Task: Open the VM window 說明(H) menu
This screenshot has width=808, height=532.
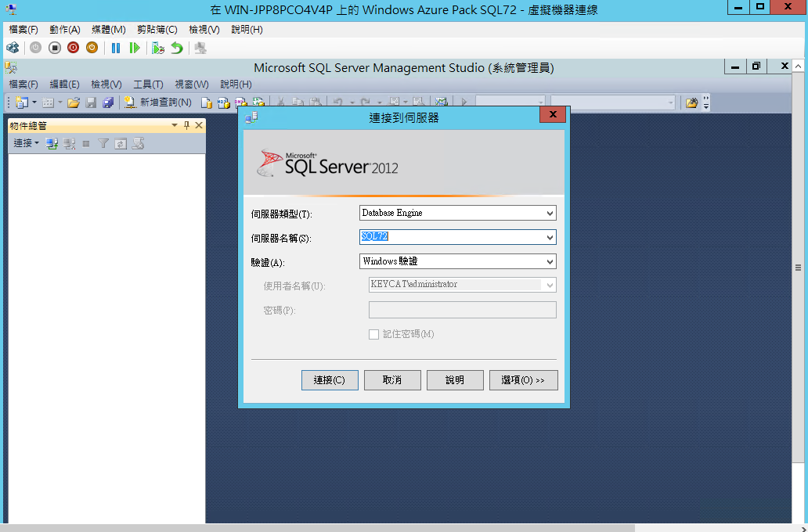Action: click(x=247, y=30)
